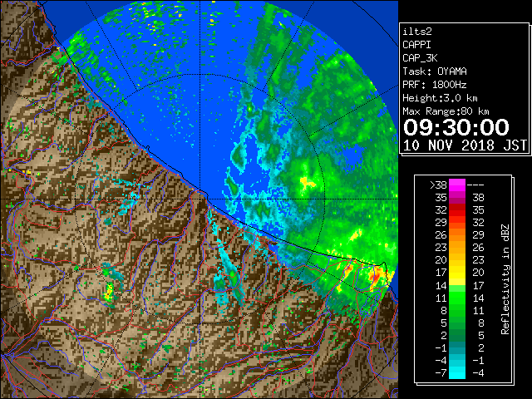Click the -7 legend value
The height and width of the screenshot is (399, 532).
point(441,372)
